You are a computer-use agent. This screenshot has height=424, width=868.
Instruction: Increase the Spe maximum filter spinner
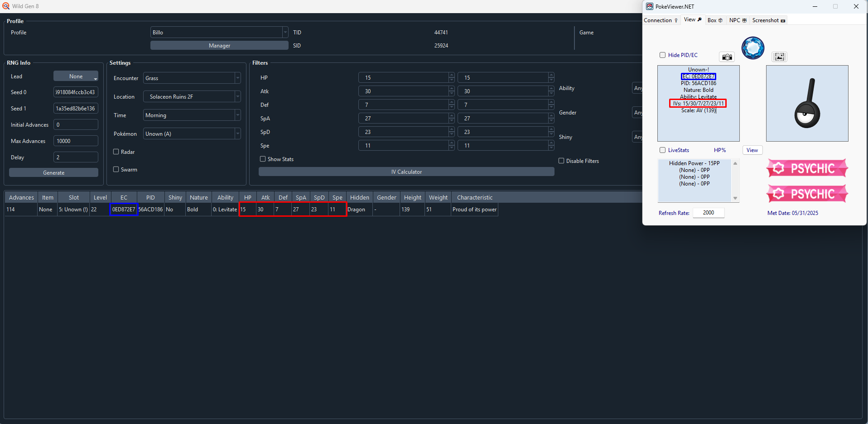click(x=551, y=143)
